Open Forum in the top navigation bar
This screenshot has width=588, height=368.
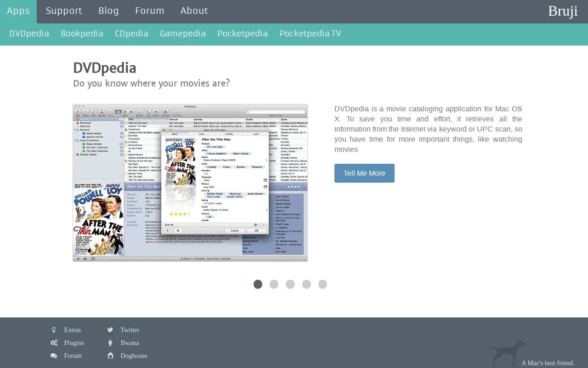tap(150, 11)
